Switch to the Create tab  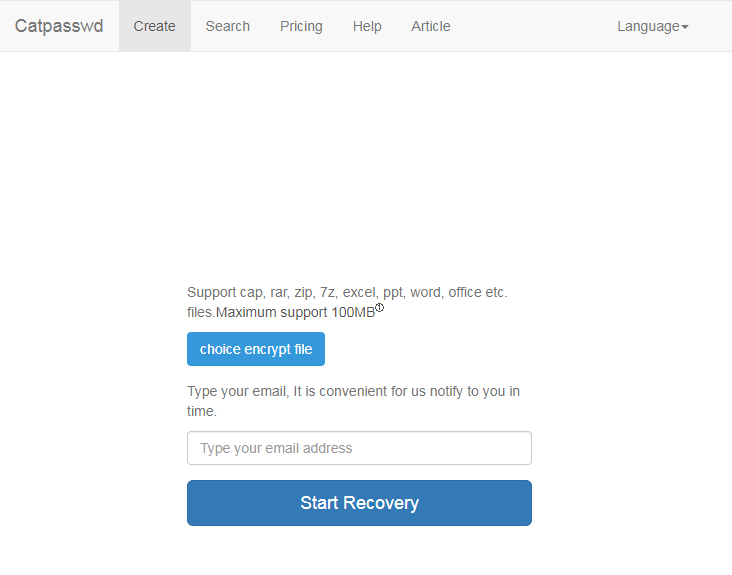(154, 26)
